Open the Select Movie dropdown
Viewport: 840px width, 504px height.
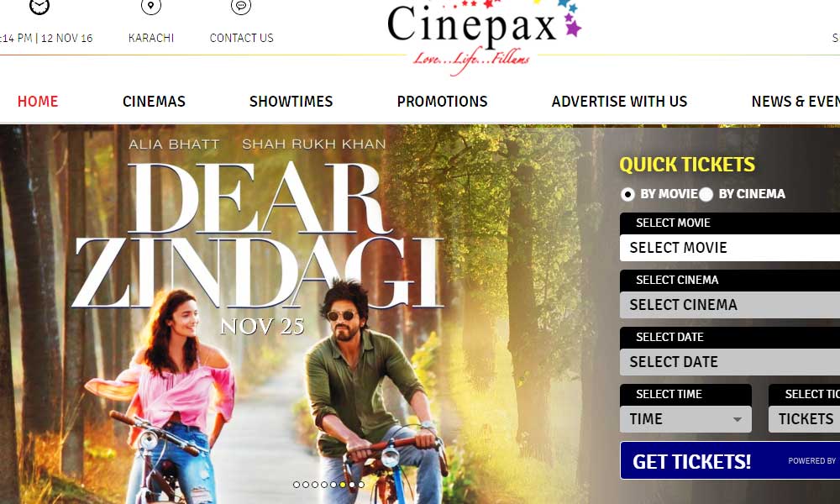(x=730, y=248)
